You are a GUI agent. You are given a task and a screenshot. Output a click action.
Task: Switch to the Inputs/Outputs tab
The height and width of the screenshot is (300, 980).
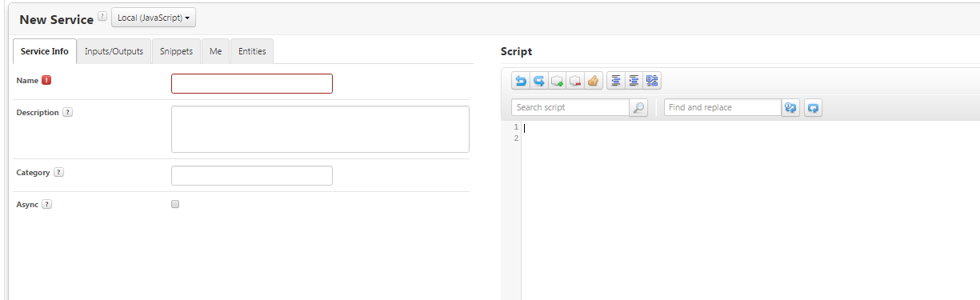pos(114,51)
